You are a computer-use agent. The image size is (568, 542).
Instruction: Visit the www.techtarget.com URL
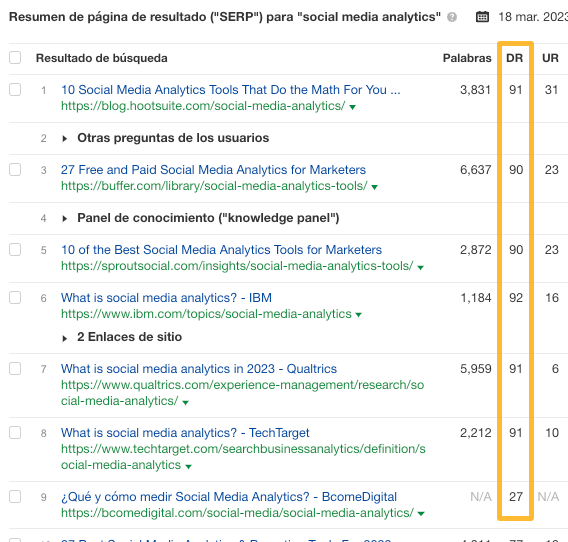(x=243, y=456)
